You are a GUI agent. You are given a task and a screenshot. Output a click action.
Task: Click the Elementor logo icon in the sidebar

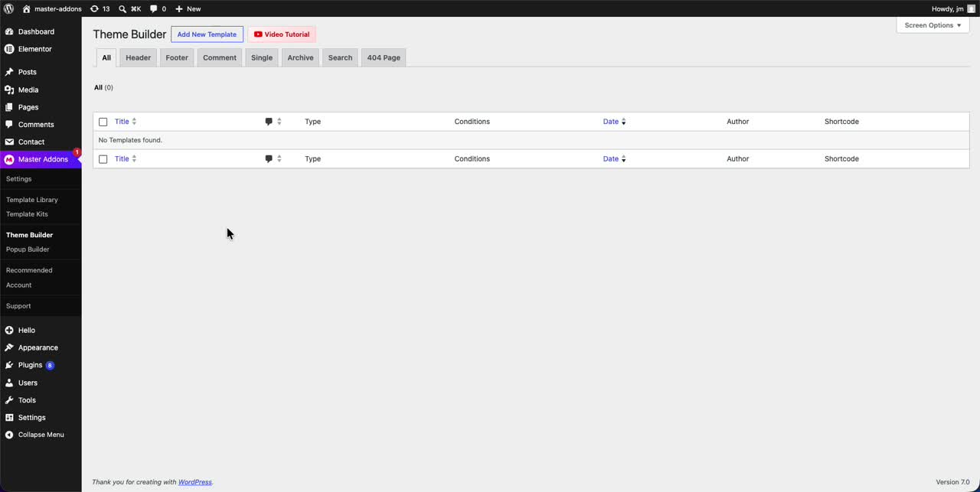[9, 49]
